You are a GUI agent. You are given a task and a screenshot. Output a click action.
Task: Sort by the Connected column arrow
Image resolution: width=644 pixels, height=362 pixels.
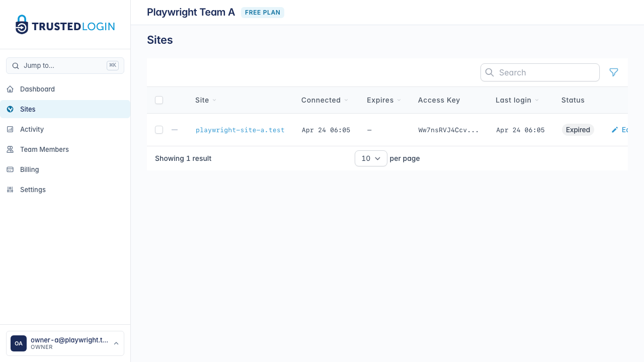[347, 100]
